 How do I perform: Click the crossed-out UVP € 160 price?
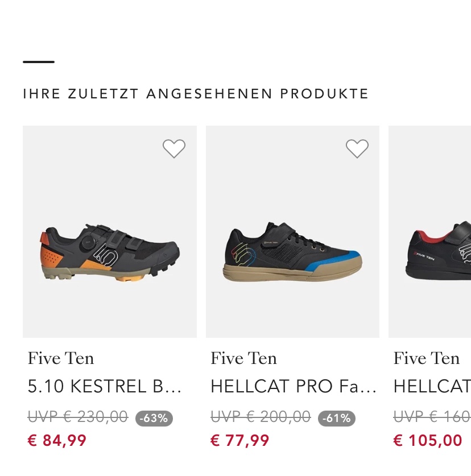click(x=432, y=417)
